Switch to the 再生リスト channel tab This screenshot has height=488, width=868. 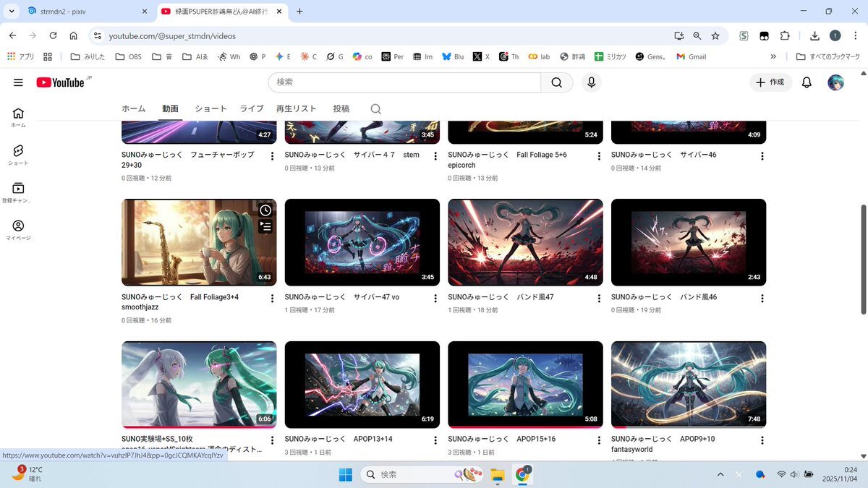[296, 109]
